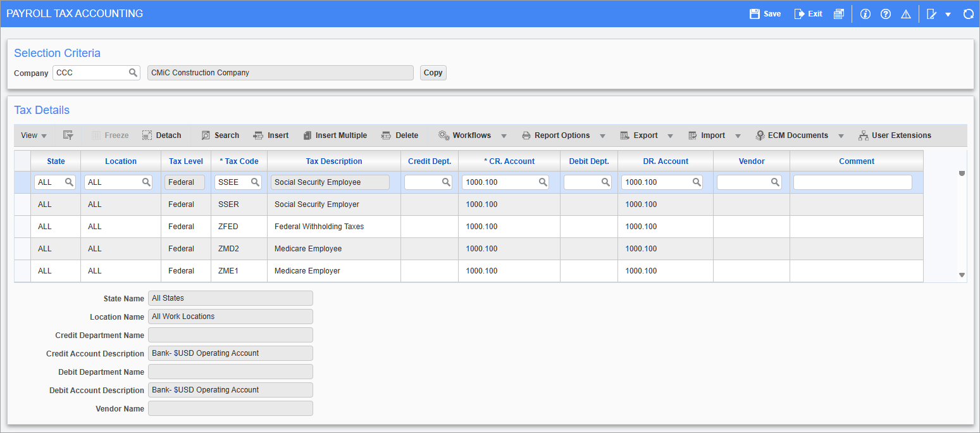Open the Import toolbar item
The width and height of the screenshot is (980, 433).
click(x=707, y=135)
